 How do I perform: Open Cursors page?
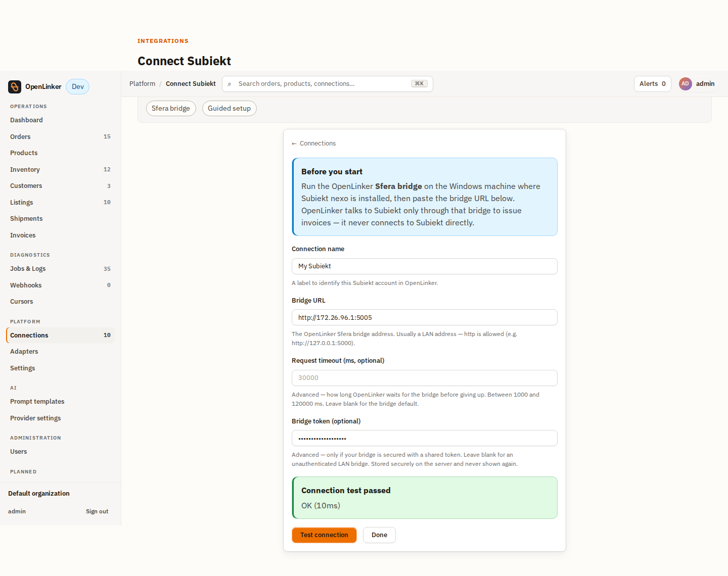[x=61, y=302]
